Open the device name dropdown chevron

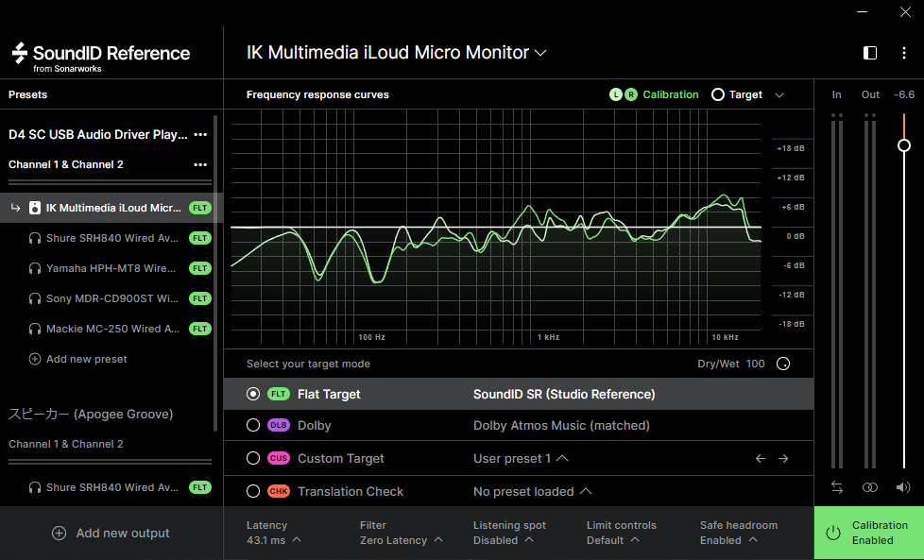pyautogui.click(x=540, y=53)
